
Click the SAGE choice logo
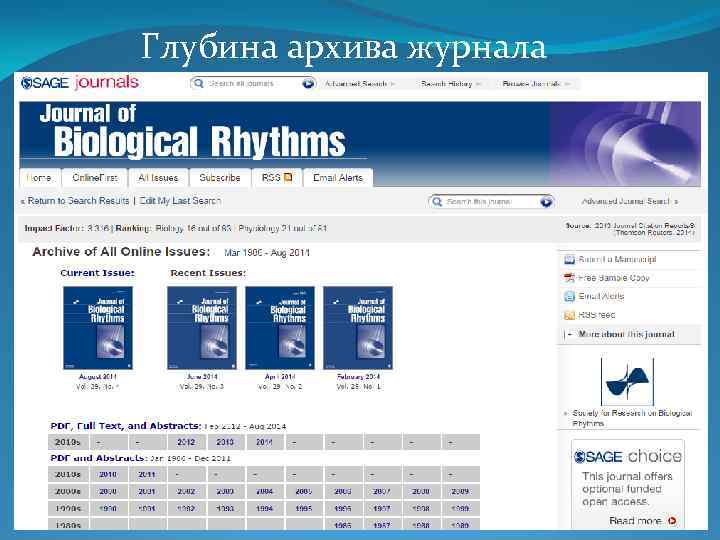628,456
